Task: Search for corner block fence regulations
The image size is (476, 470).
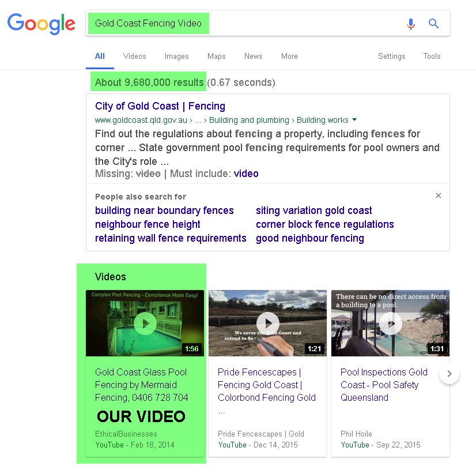Action: pyautogui.click(x=325, y=224)
